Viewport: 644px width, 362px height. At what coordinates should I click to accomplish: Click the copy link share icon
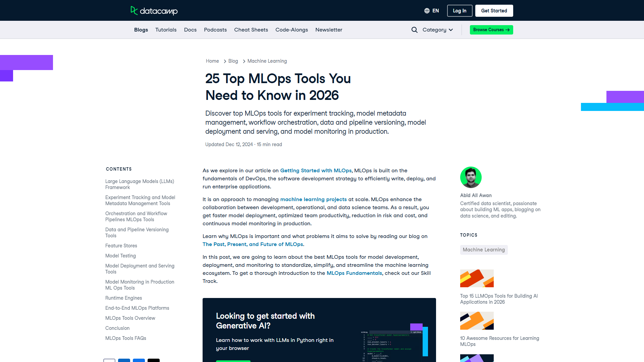point(109,361)
